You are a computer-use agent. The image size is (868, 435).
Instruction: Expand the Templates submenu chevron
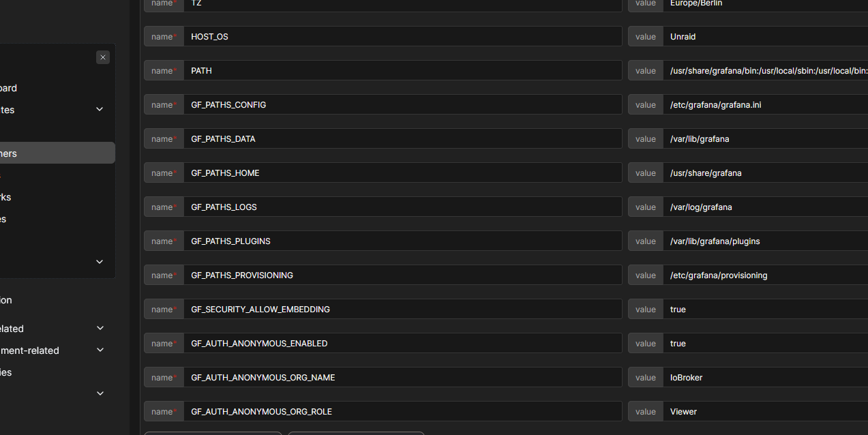coord(100,110)
